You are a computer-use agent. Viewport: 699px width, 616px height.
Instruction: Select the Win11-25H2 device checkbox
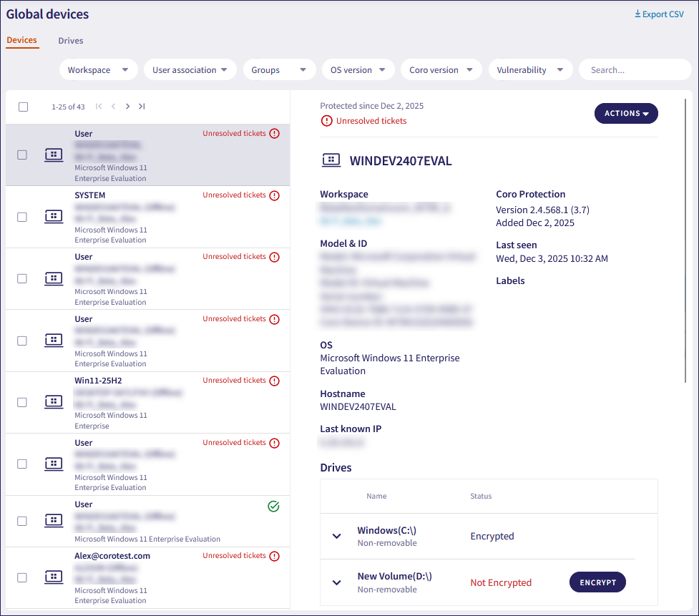coord(22,402)
